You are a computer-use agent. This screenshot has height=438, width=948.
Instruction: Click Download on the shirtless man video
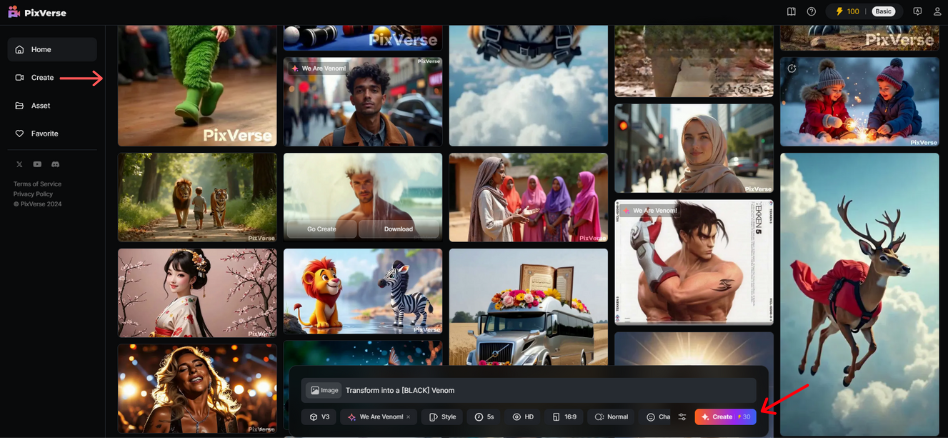pyautogui.click(x=398, y=229)
